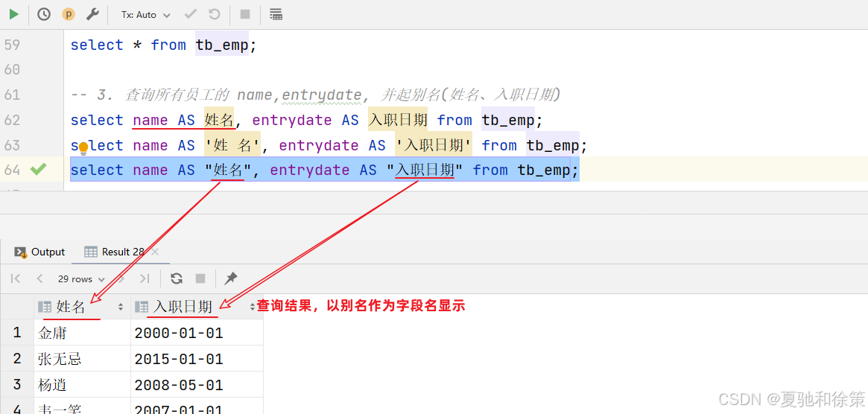The image size is (868, 414).
Task: Click the green success check on line 64
Action: coord(38,169)
